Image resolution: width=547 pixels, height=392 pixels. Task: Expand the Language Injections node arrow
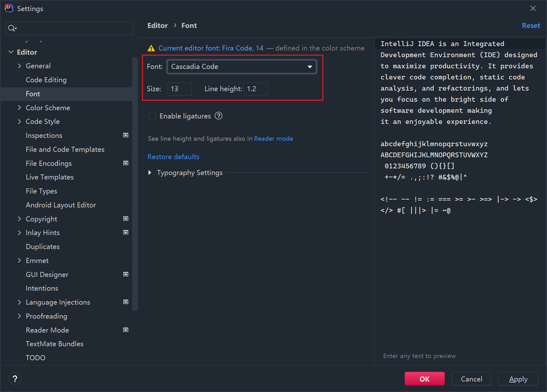coord(19,302)
